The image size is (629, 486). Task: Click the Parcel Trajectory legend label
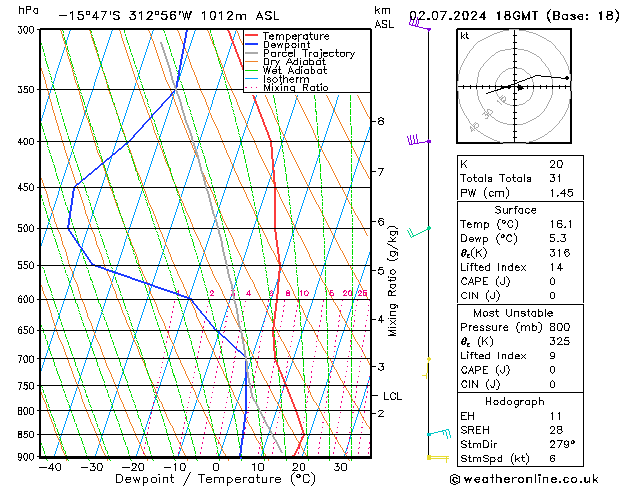pos(308,53)
